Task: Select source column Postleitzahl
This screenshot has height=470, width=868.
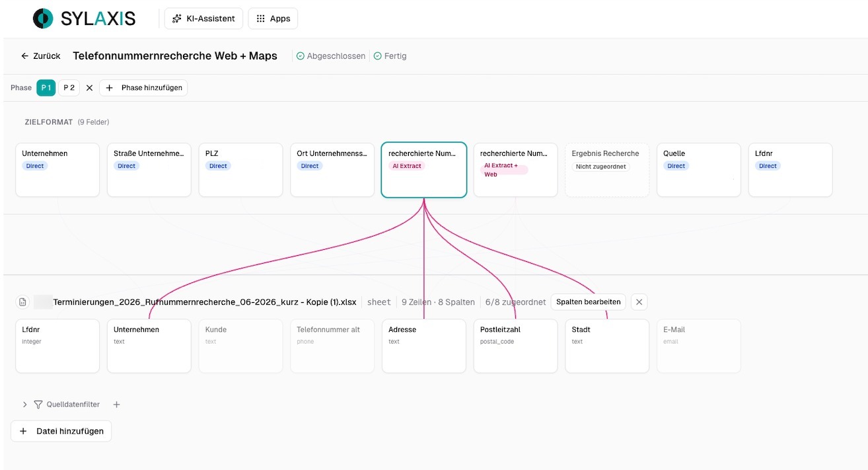Action: click(x=515, y=346)
